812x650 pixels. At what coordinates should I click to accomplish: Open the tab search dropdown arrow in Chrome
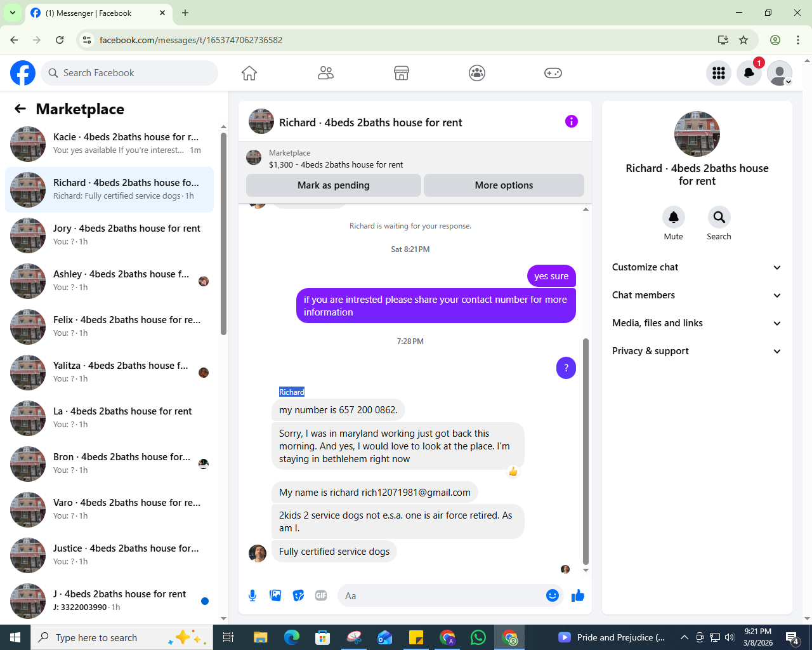point(13,13)
